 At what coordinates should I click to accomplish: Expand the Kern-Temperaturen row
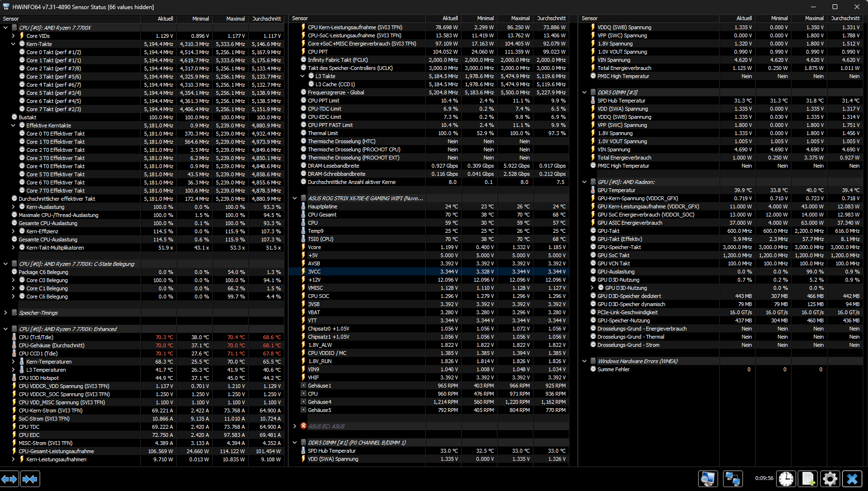13,362
